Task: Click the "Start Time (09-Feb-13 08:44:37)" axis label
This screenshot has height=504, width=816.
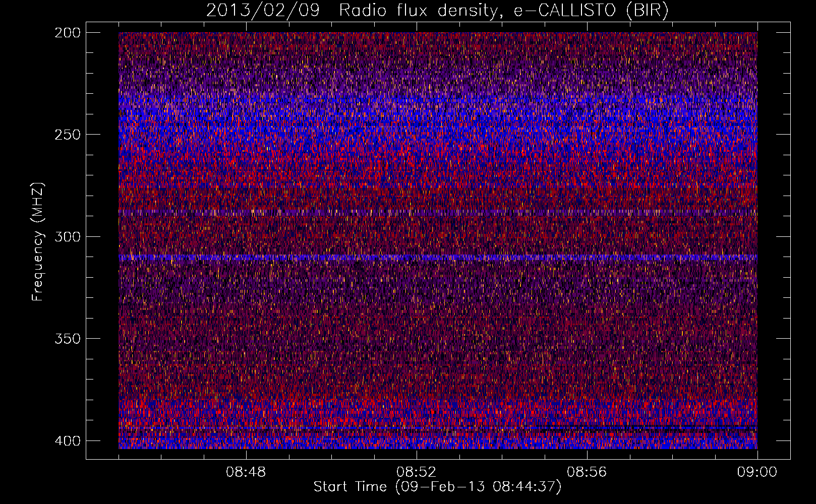Action: 437,487
